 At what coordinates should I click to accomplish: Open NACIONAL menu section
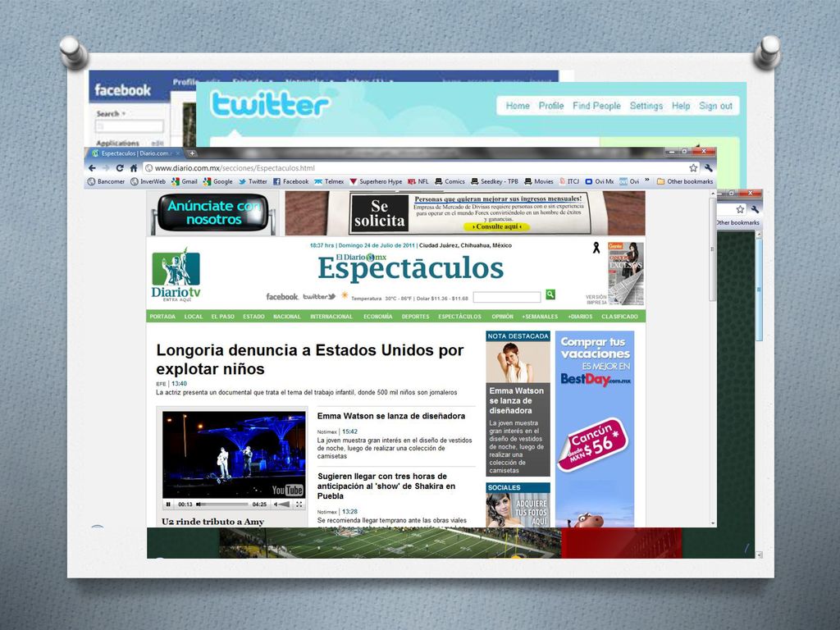pos(287,317)
